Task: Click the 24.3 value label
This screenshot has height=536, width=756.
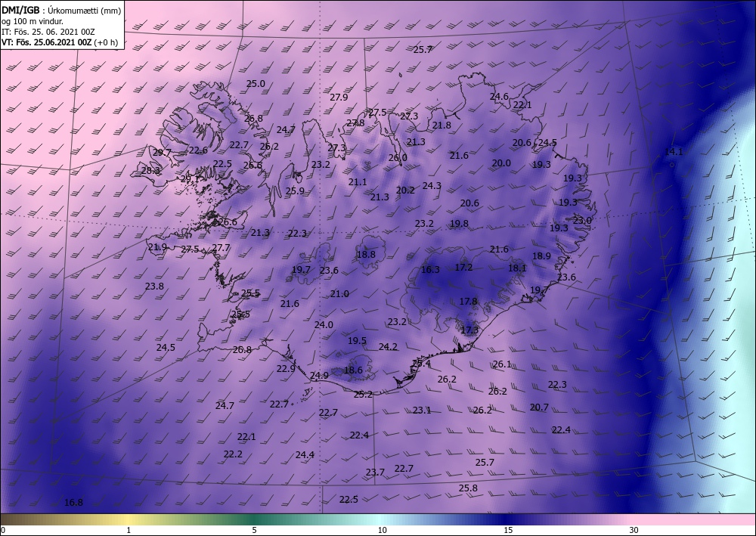Action: [x=432, y=185]
